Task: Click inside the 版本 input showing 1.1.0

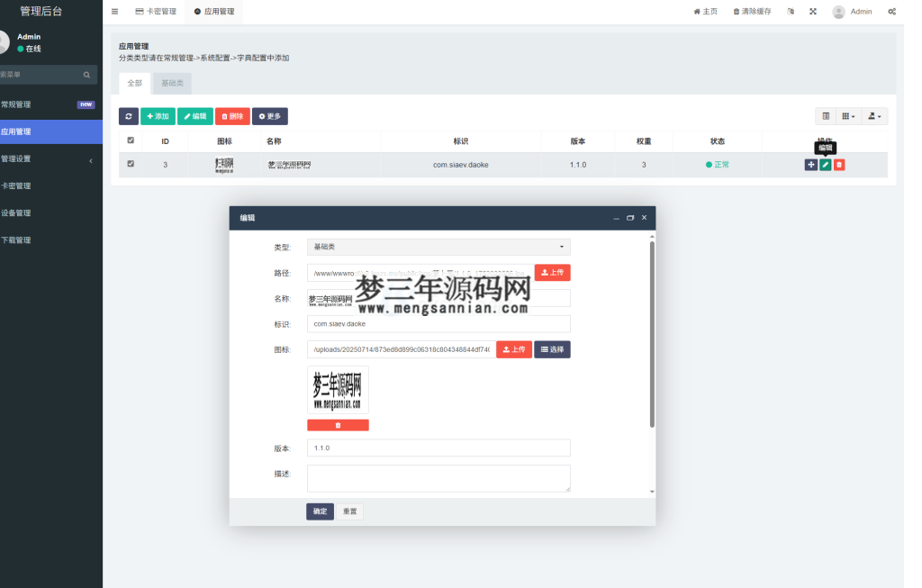Action: point(438,448)
